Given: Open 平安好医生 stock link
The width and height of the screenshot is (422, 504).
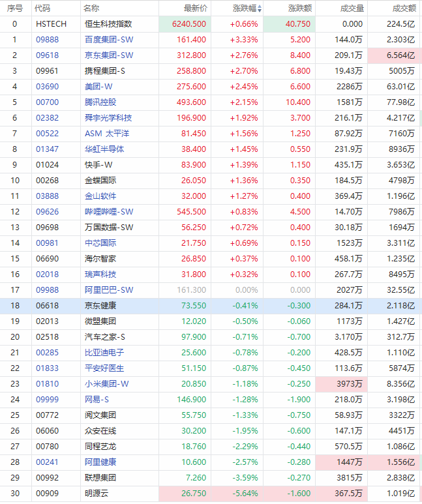Looking at the screenshot, I should (104, 368).
